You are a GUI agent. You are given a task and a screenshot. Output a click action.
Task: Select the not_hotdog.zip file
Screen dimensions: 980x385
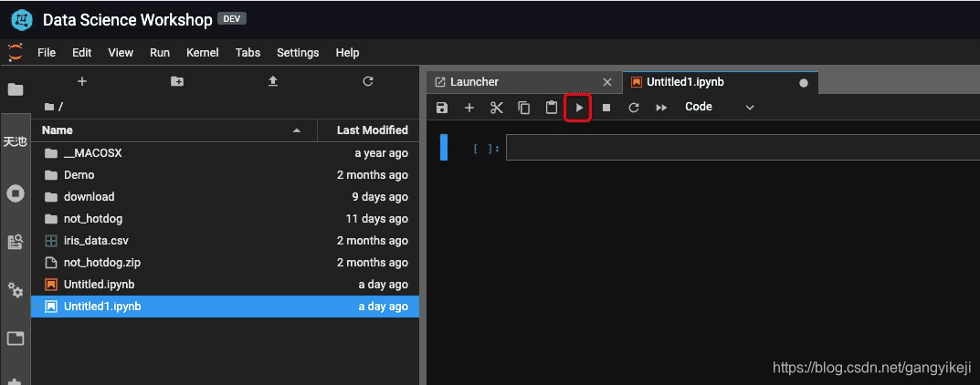pyautogui.click(x=225, y=262)
